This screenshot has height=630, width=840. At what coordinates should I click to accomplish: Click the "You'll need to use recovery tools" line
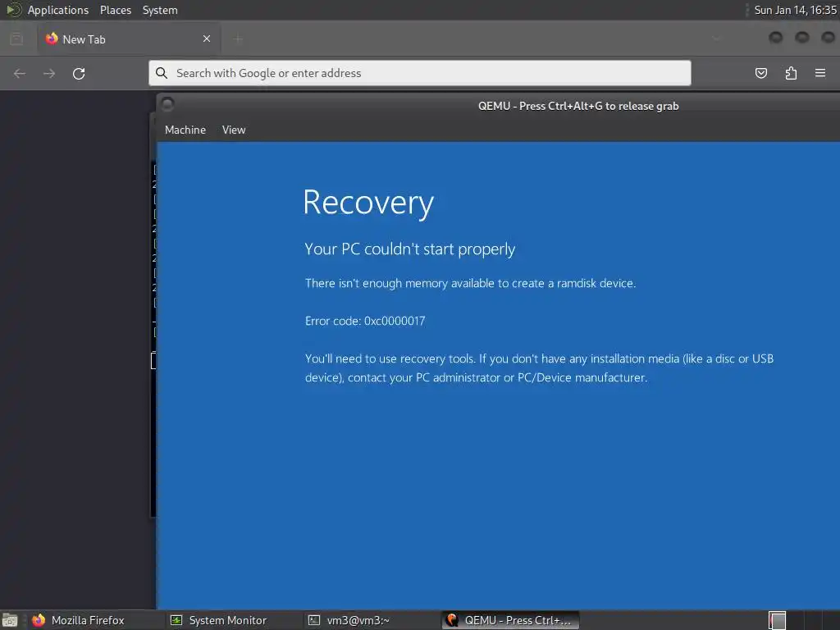(539, 358)
